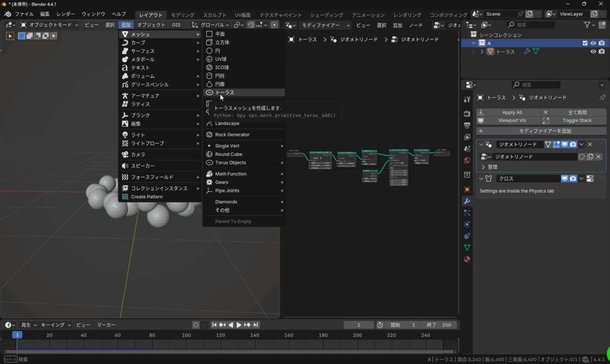The width and height of the screenshot is (610, 364).
Task: Open the Material properties tab
Action: point(467,259)
